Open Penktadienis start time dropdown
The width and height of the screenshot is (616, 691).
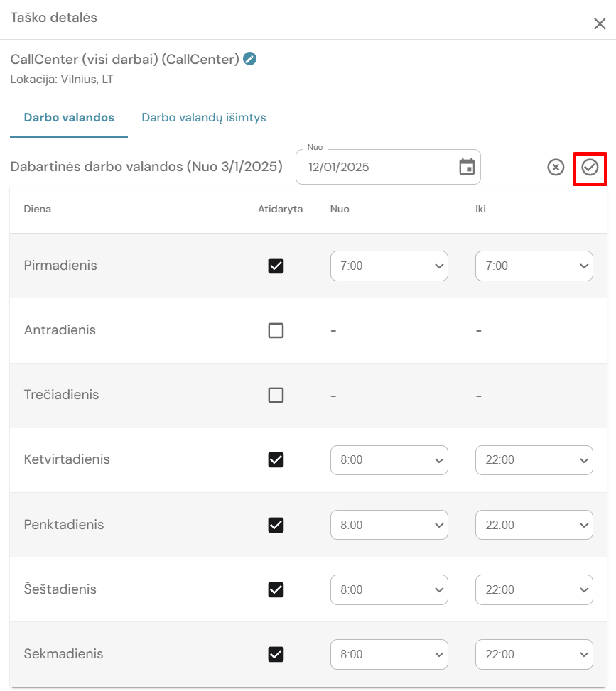point(389,525)
